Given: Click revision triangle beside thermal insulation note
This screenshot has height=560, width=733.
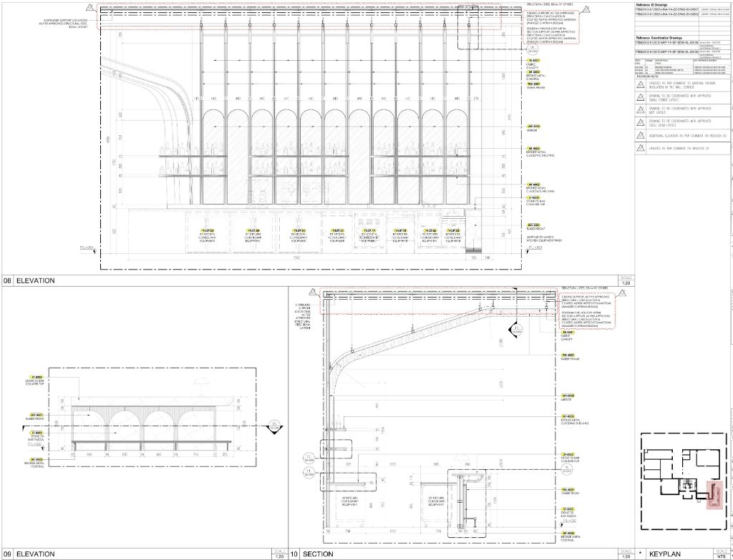Looking at the screenshot, I should [641, 85].
